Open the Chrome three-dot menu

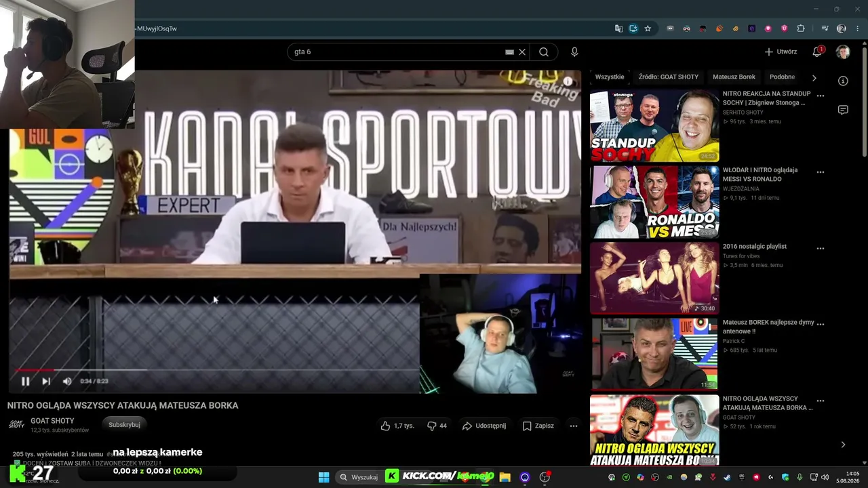point(858,28)
